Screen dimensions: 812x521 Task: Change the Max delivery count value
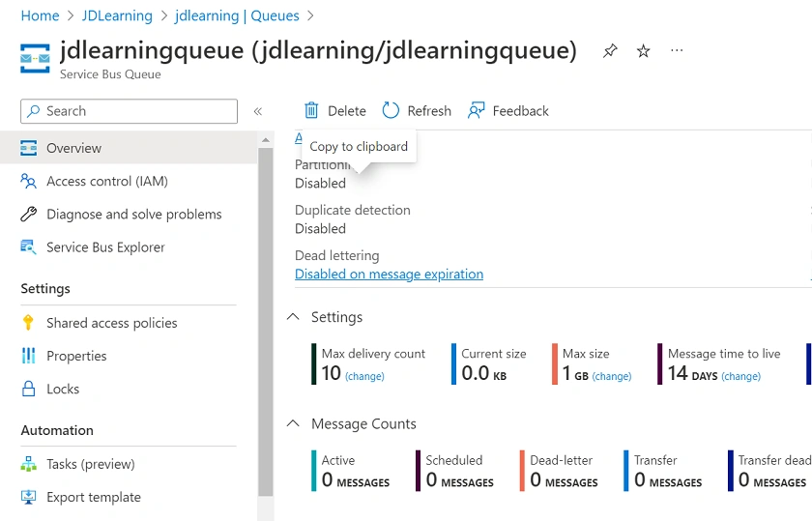tap(364, 376)
